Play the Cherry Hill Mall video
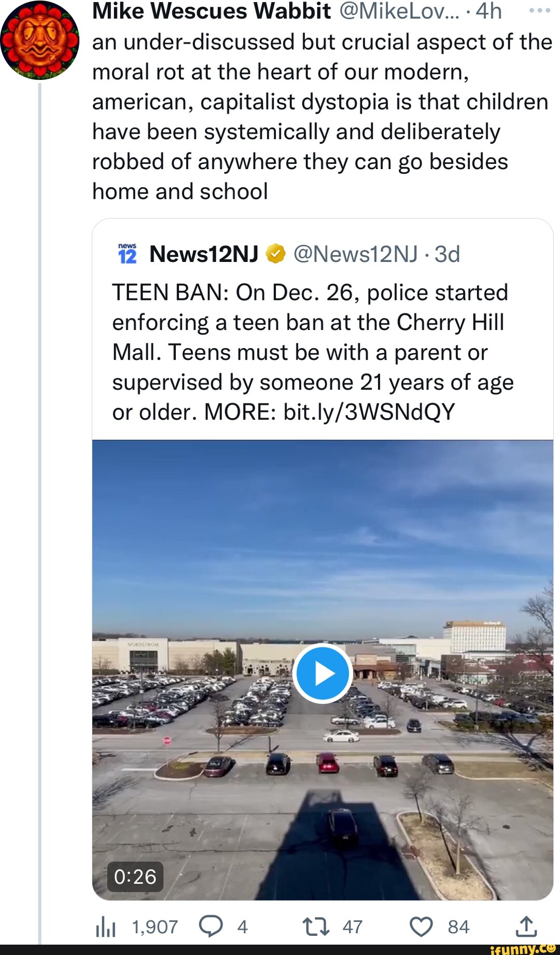The height and width of the screenshot is (955, 560). click(323, 673)
